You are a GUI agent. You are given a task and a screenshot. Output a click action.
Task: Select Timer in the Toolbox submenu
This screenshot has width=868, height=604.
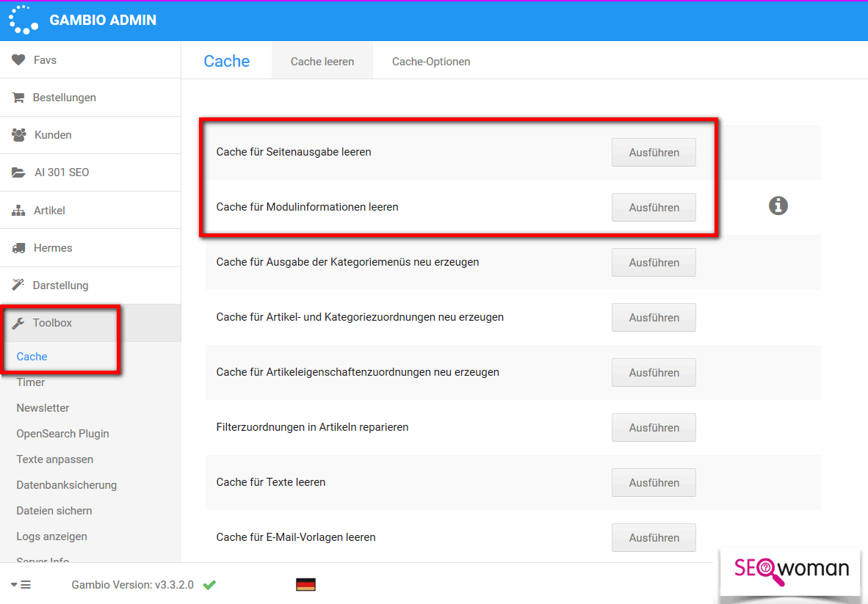(x=30, y=382)
